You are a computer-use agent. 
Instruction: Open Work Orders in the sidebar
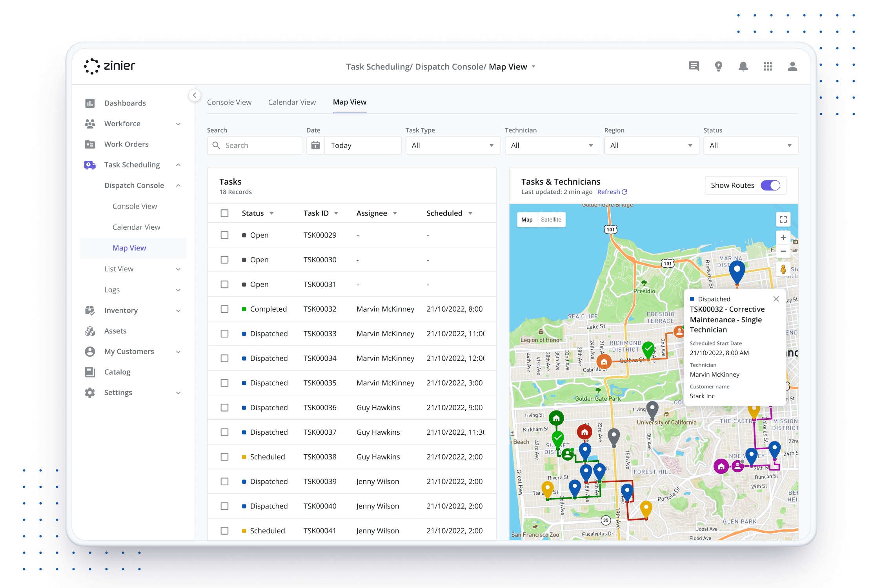click(126, 144)
